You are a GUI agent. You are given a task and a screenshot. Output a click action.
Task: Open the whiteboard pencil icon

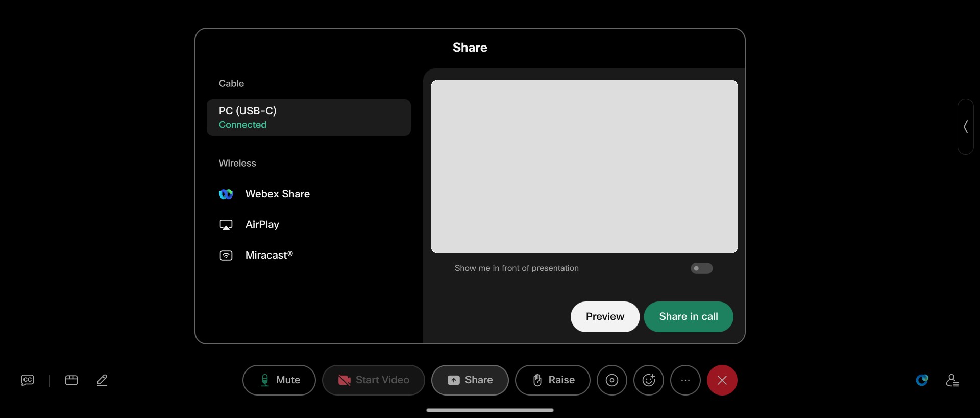(102, 380)
